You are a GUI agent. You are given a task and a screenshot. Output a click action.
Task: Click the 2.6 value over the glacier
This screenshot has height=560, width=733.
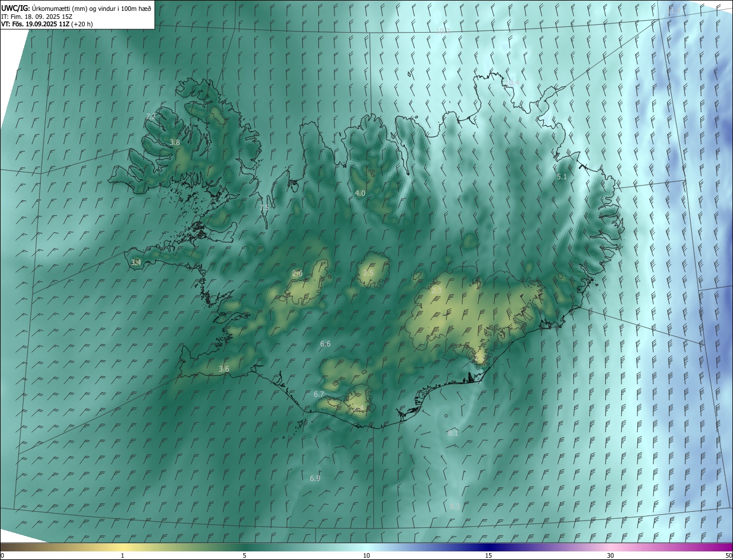(x=297, y=273)
